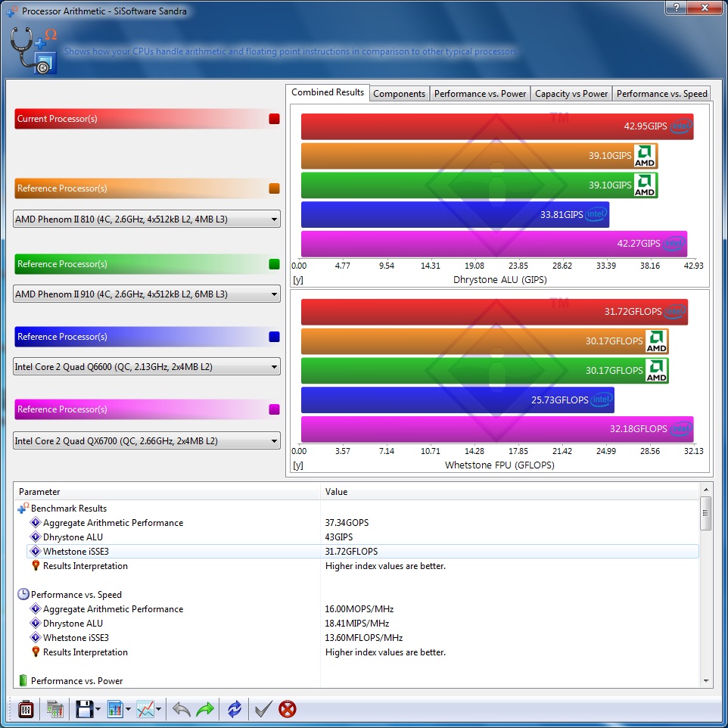Image resolution: width=728 pixels, height=728 pixels.
Task: Click the magenta reference processor color swatch
Action: pos(275,409)
